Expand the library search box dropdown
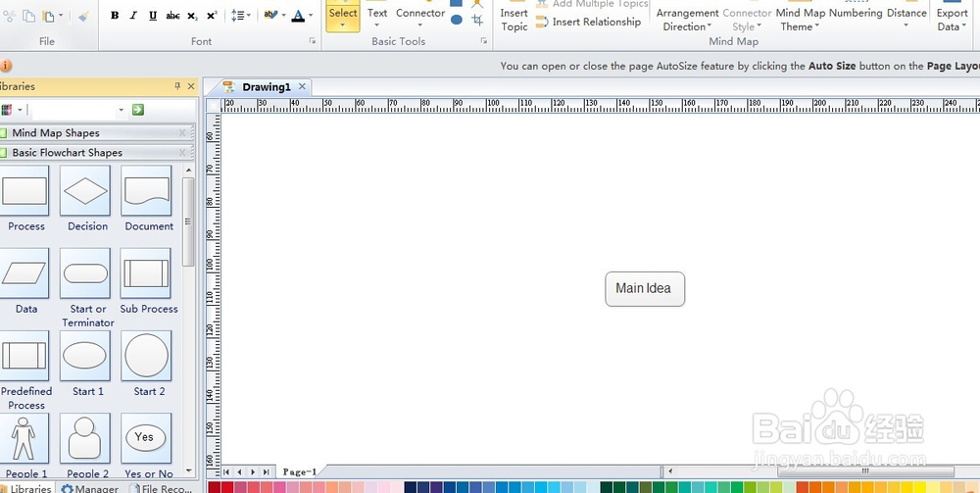 pyautogui.click(x=122, y=110)
